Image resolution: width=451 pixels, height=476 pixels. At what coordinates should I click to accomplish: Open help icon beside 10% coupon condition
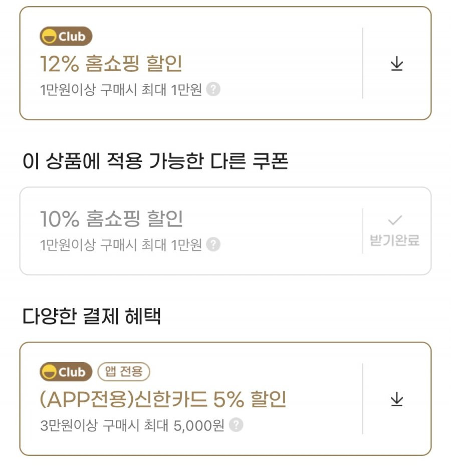point(213,244)
